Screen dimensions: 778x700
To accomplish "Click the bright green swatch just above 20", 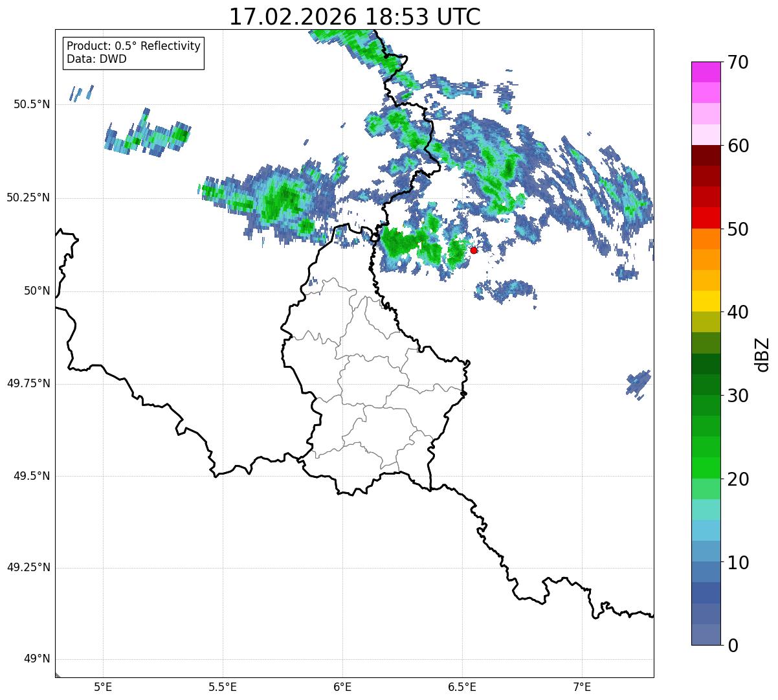I will 706,468.
